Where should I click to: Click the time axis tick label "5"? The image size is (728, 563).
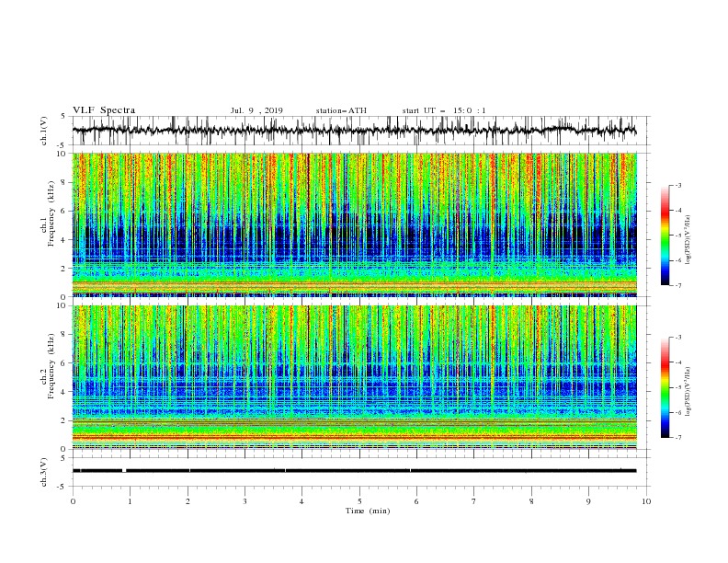pos(359,501)
